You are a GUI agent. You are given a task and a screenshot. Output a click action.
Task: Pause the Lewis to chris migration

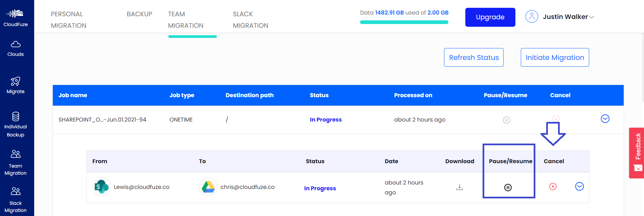click(x=508, y=188)
